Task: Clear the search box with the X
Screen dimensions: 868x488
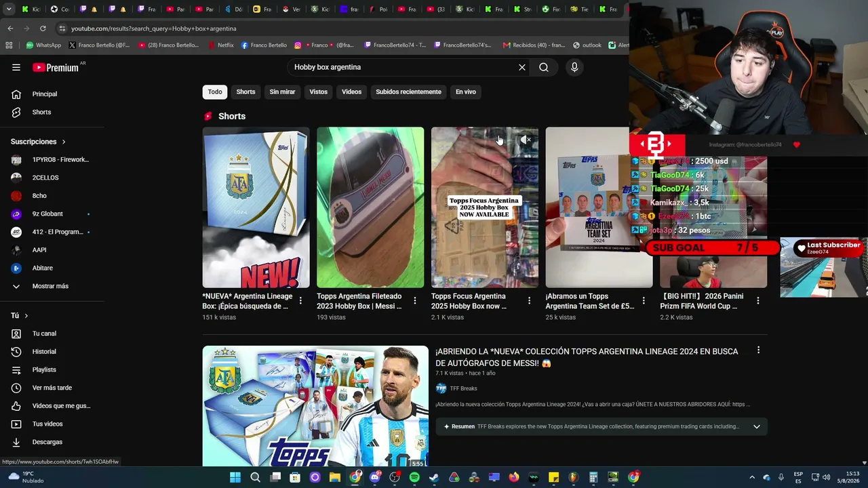Action: 522,67
